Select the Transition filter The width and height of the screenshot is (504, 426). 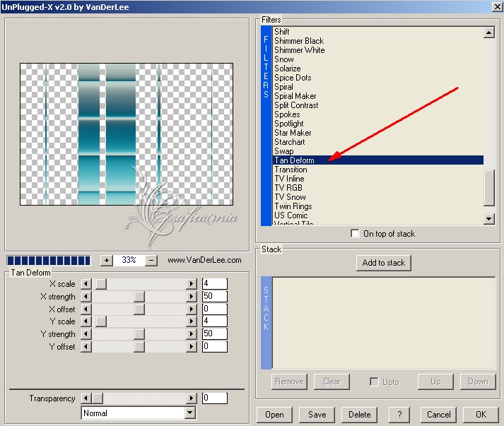pyautogui.click(x=291, y=170)
